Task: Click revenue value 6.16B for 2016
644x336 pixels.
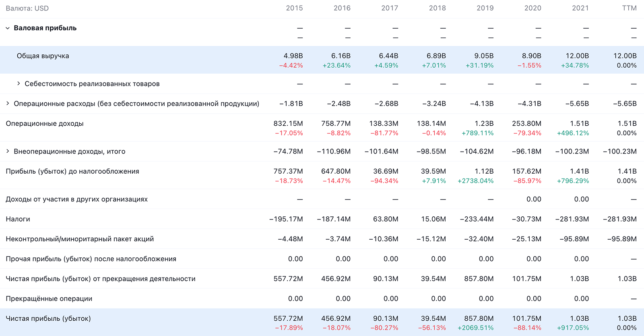Action: tap(341, 56)
